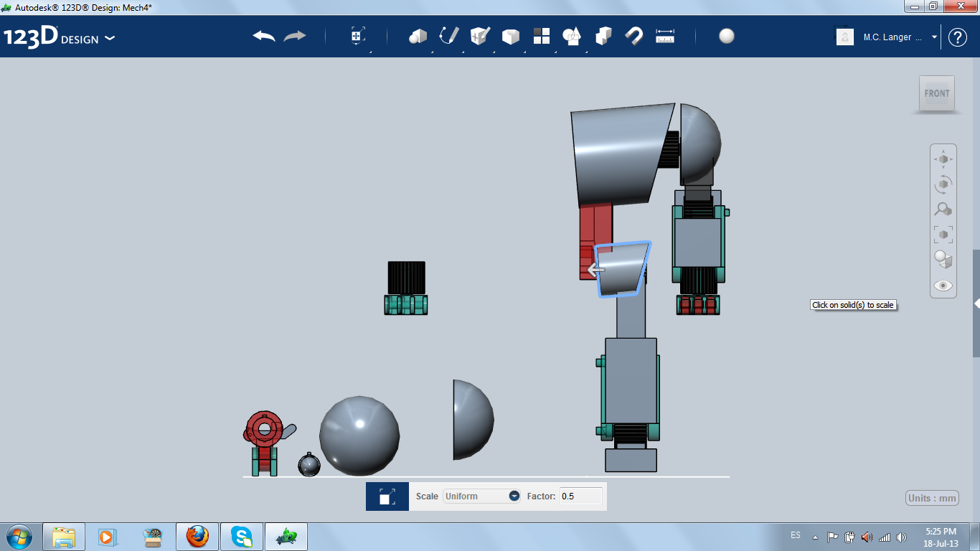The image size is (980, 551).
Task: Expand the collapsed right side panel arrow
Action: 976,304
